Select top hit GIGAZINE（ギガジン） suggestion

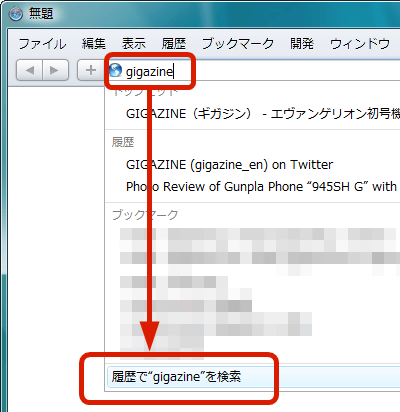coord(253,114)
